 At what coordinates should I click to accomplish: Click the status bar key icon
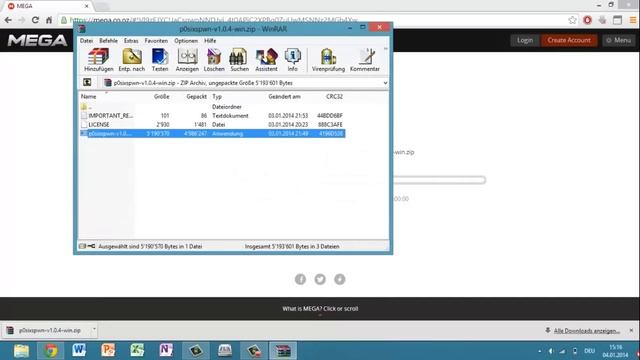[91, 246]
